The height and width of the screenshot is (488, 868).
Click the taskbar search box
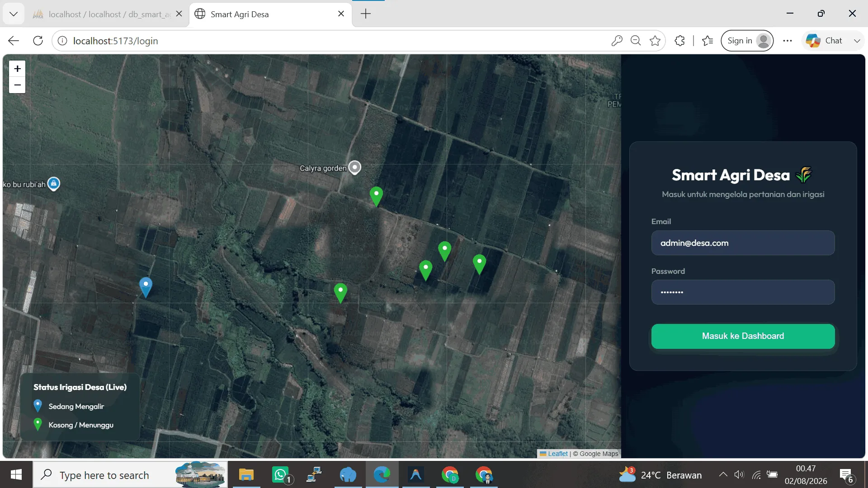(130, 475)
